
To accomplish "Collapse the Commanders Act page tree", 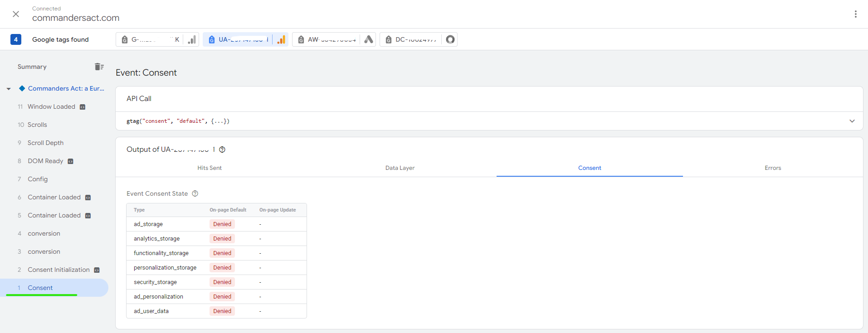I will (9, 89).
